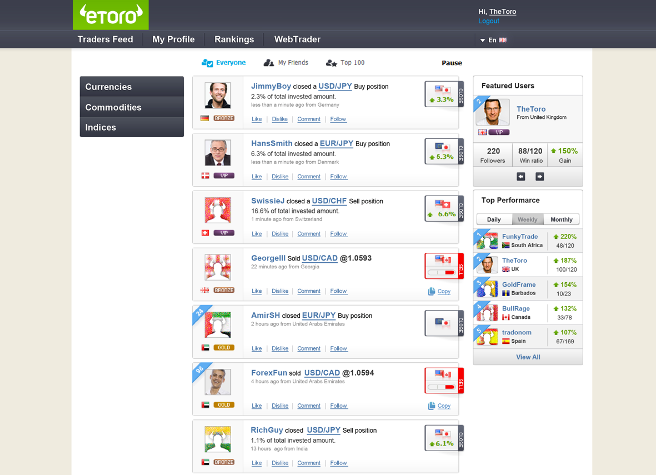Open the USD/CHF link in SwissieJ's post

click(329, 201)
